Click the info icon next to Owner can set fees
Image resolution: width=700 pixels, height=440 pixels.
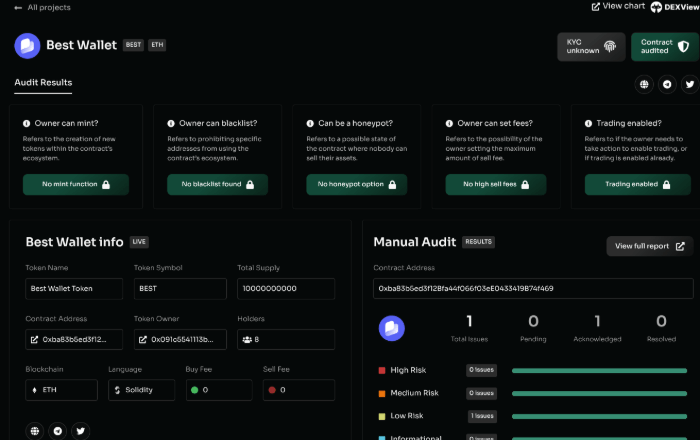(x=451, y=124)
